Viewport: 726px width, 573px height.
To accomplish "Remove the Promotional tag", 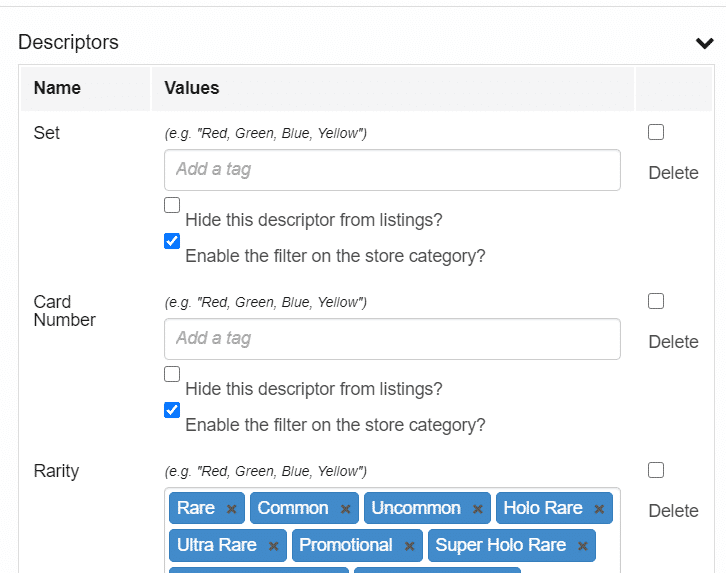I will click(x=409, y=546).
